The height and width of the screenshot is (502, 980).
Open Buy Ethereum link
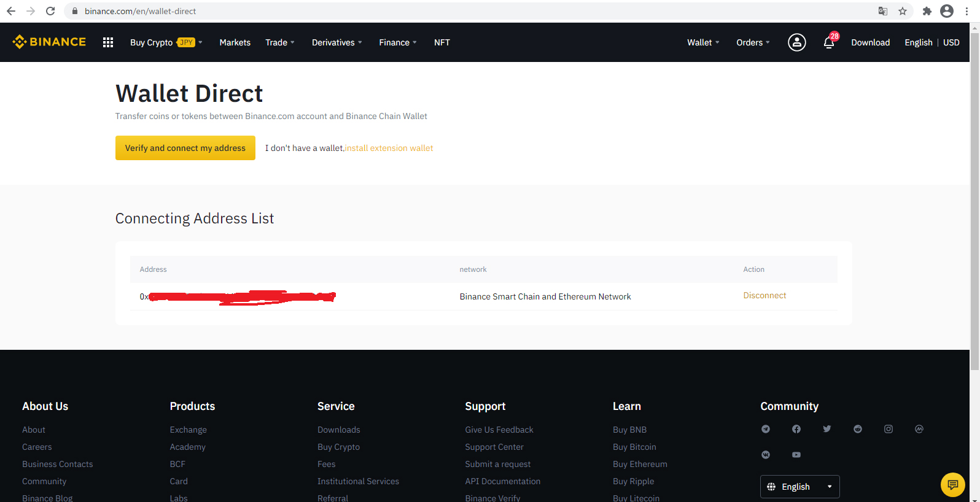tap(640, 464)
